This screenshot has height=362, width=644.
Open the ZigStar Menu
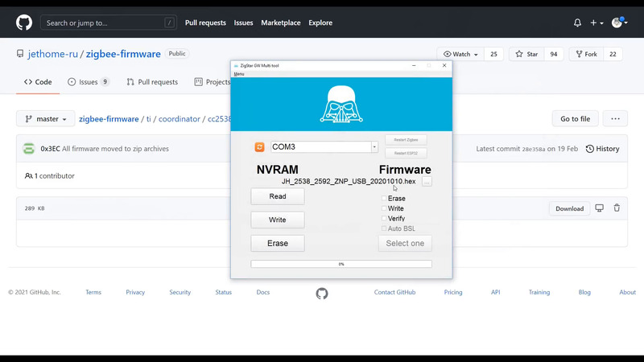pyautogui.click(x=239, y=74)
